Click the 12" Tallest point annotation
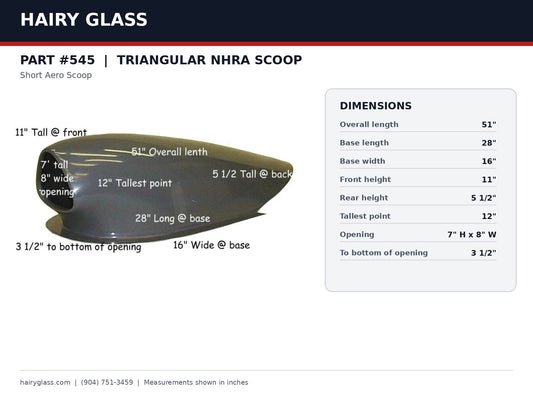Image resolution: width=533 pixels, height=400 pixels. click(x=135, y=183)
